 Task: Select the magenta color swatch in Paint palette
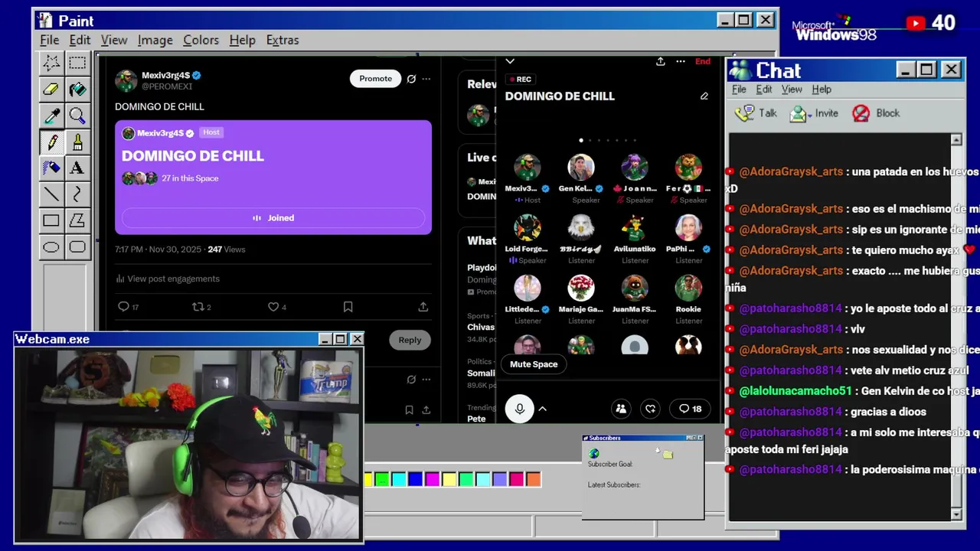point(432,480)
